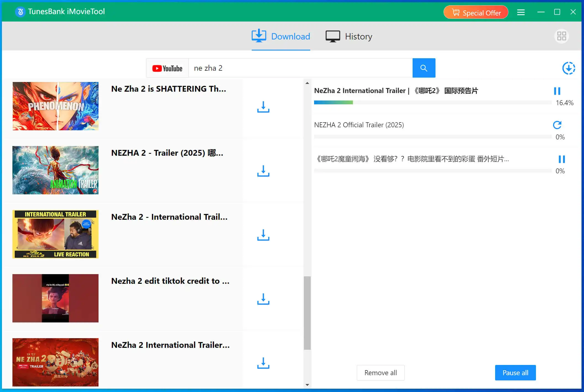Click the blue search magnifier button
This screenshot has width=584, height=392.
(x=424, y=68)
